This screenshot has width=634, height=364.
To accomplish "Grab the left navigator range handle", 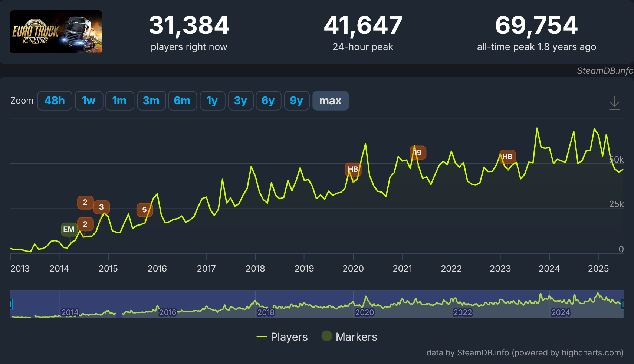I will click(x=11, y=304).
